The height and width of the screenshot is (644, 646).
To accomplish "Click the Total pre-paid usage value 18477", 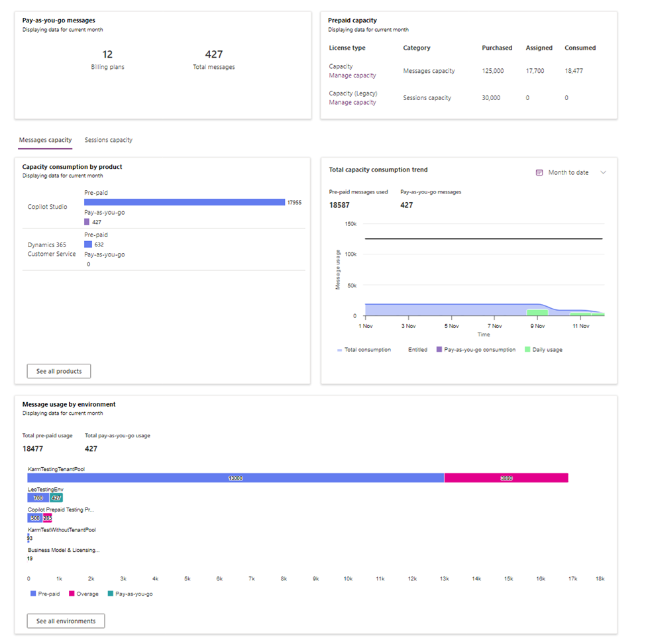I will coord(32,449).
